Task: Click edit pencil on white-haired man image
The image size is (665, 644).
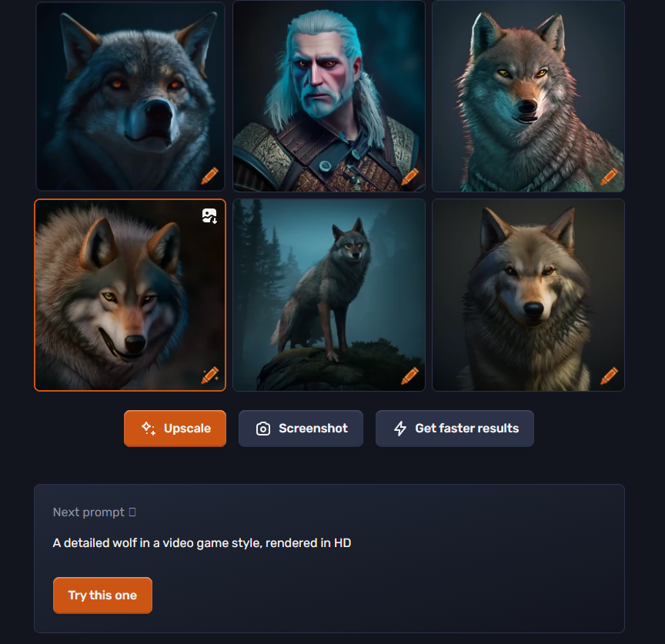Action: point(409,176)
